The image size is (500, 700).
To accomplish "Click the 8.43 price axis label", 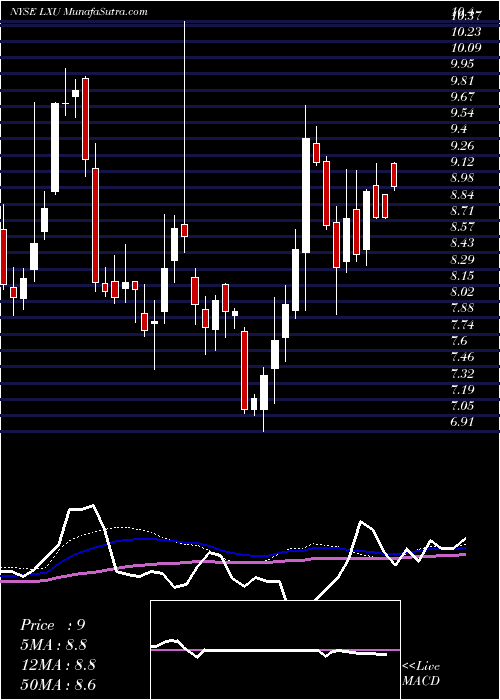I will tap(464, 243).
